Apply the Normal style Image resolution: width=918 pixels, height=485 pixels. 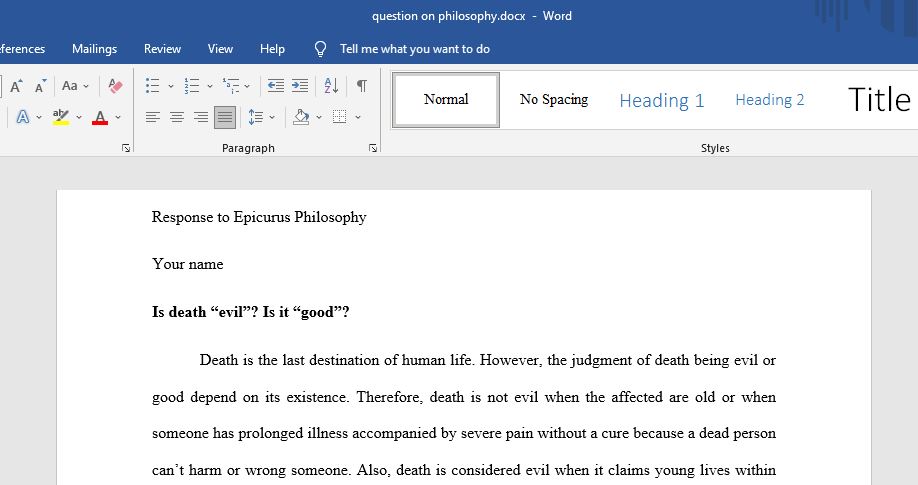pyautogui.click(x=446, y=100)
